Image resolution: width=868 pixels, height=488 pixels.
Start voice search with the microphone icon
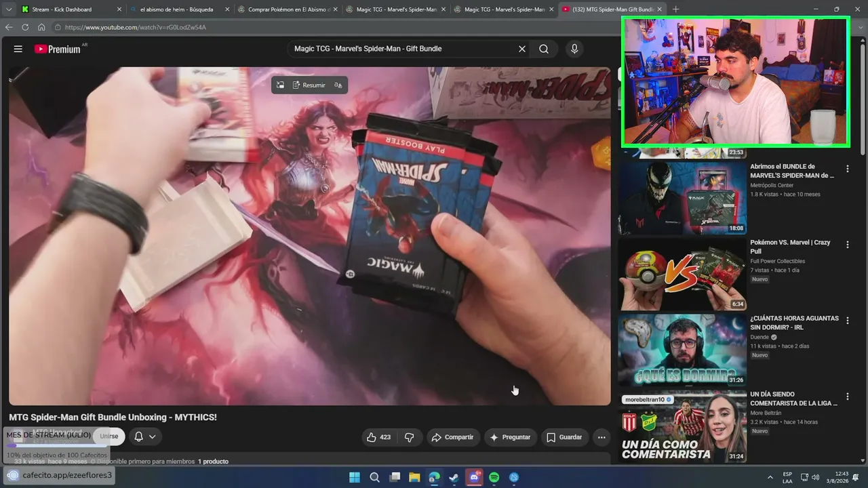click(574, 49)
